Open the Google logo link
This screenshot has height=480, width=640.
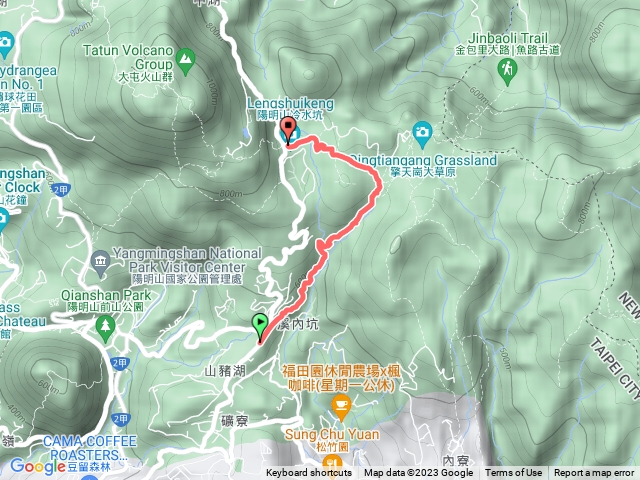(38, 467)
